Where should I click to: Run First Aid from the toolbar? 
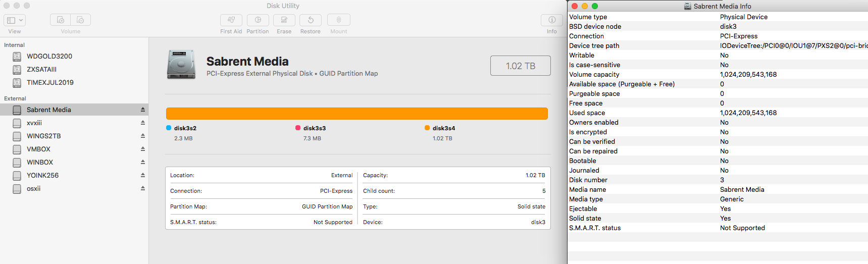click(x=231, y=20)
